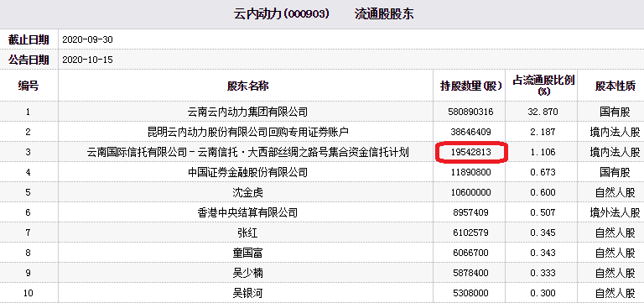Click the percentage 0.673
The width and height of the screenshot is (644, 303).
point(543,172)
